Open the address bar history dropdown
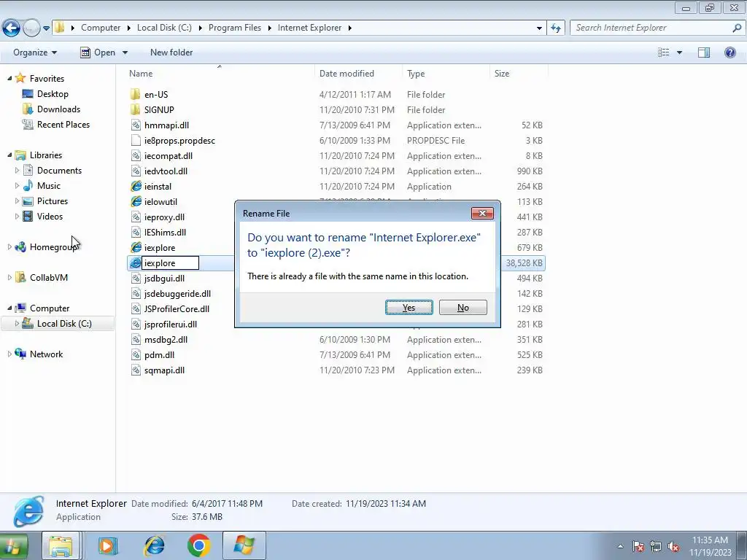Viewport: 747px width, 560px height. (539, 28)
